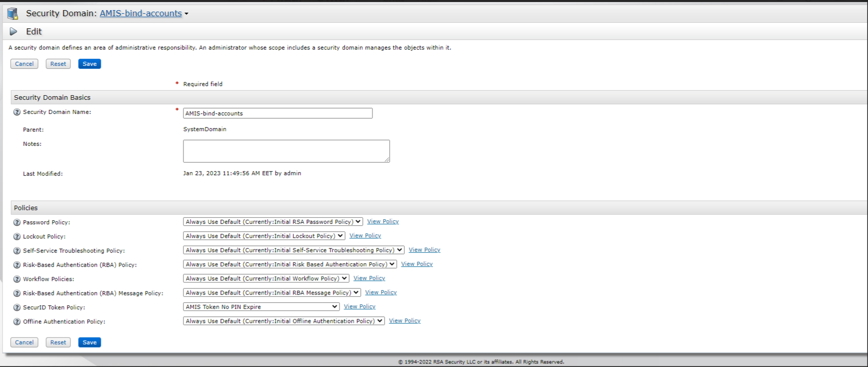Click the top Cancel button
This screenshot has width=868, height=367.
[x=24, y=64]
